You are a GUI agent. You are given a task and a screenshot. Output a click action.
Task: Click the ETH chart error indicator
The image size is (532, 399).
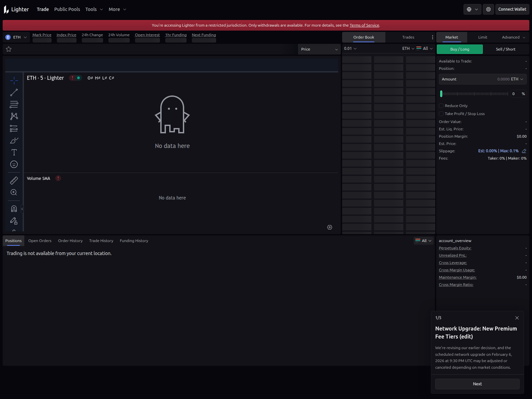pos(72,78)
